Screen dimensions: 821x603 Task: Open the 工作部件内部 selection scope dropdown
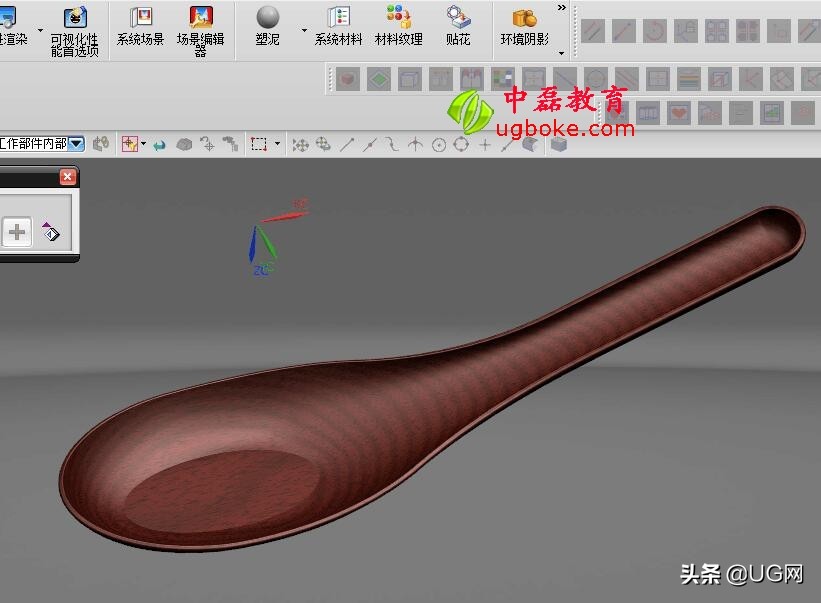[76, 144]
